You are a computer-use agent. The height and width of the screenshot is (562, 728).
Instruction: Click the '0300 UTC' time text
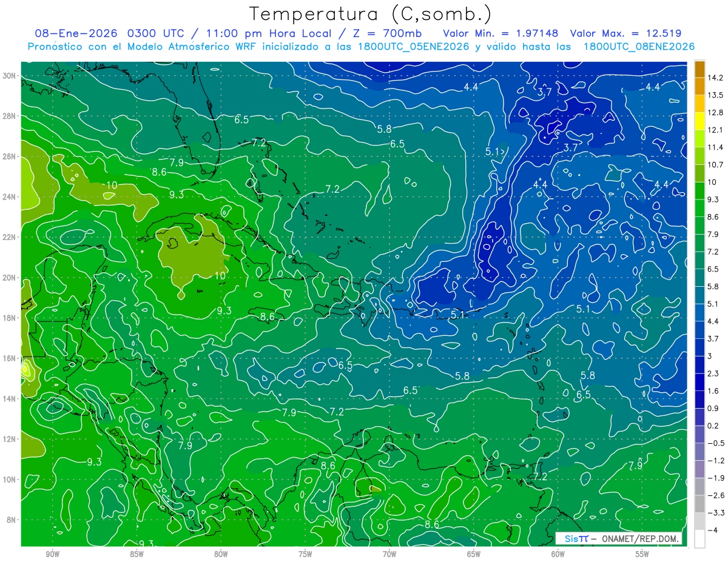pos(157,33)
